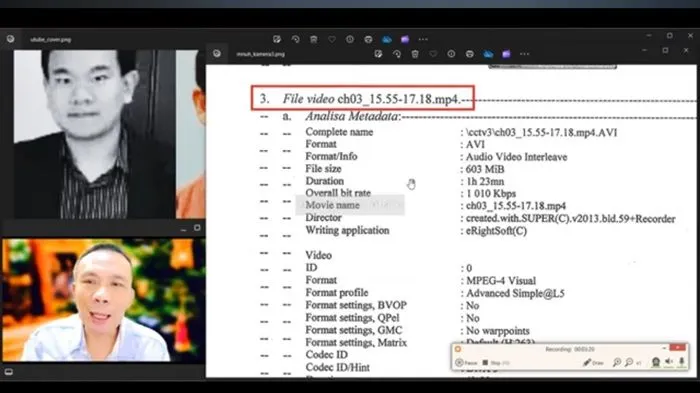
Task: Click the Format settings, Matrix label
Action: tap(356, 343)
